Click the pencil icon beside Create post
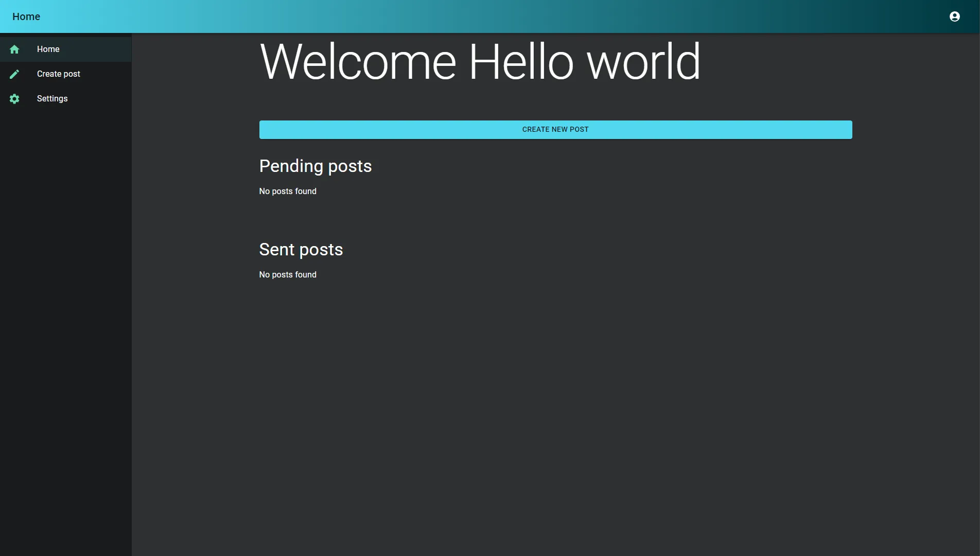 [x=14, y=74]
